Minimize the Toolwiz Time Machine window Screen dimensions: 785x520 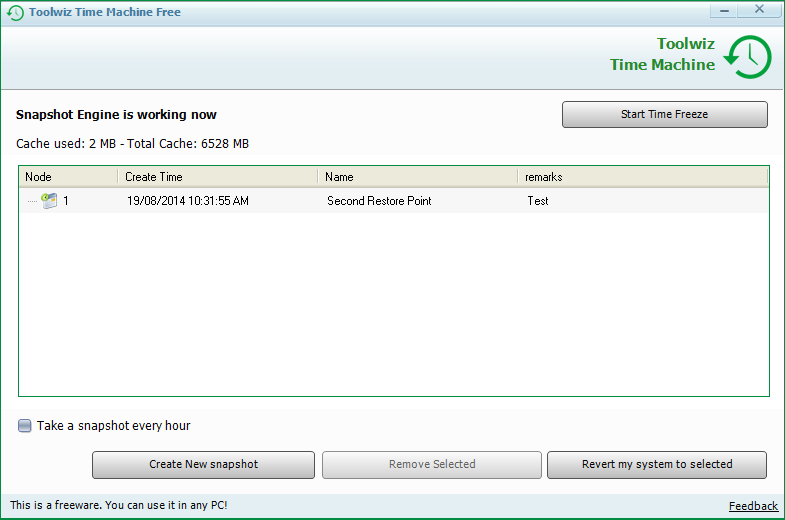[724, 10]
